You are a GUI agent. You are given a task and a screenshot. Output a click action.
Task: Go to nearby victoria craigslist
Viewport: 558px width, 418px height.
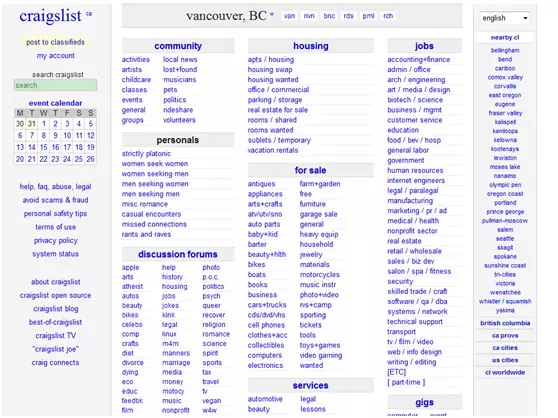[x=505, y=284]
